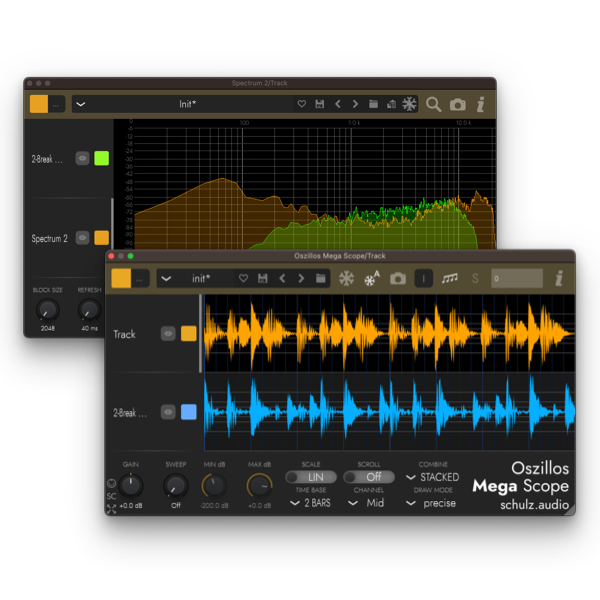Go to next preset in Mega Scope
The image size is (600, 600).
[x=301, y=278]
